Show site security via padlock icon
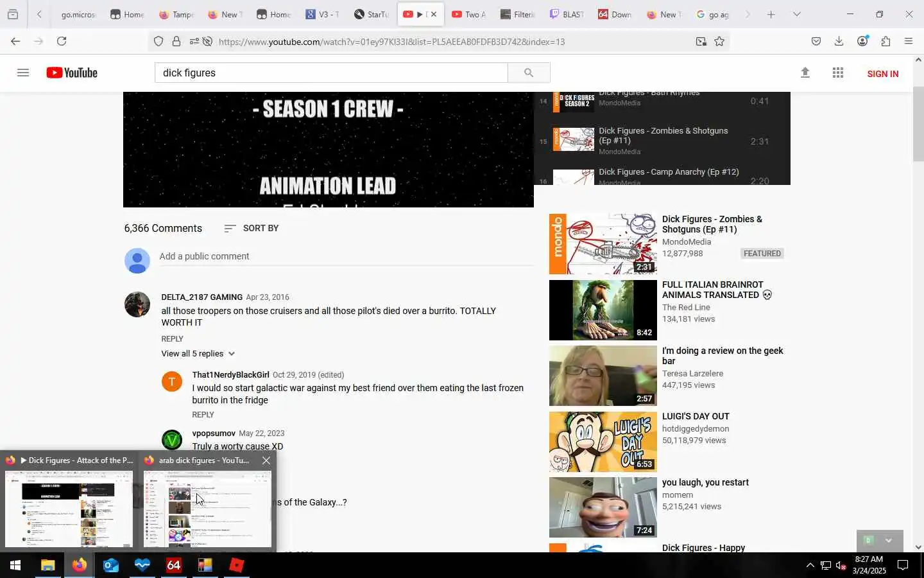The height and width of the screenshot is (578, 924). pos(176,42)
